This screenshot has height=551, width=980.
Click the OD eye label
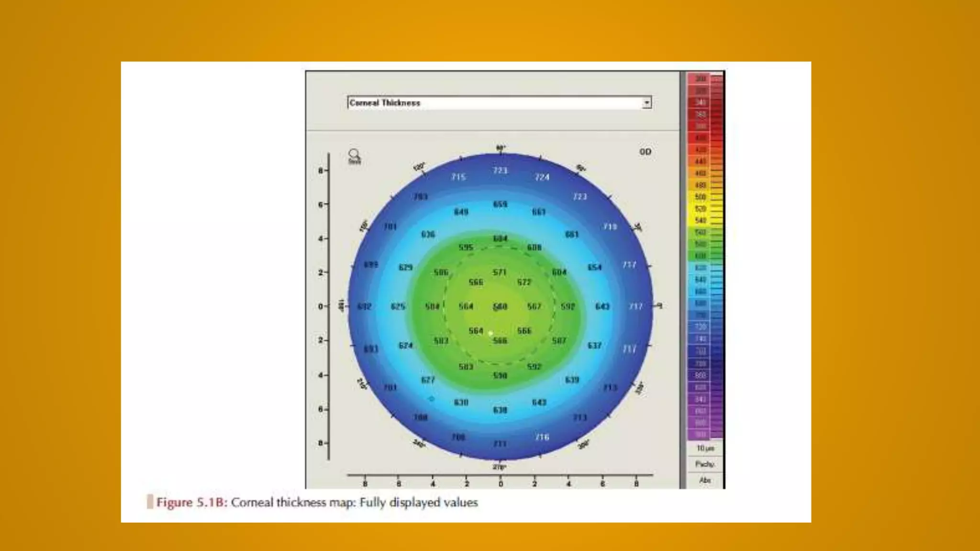645,152
